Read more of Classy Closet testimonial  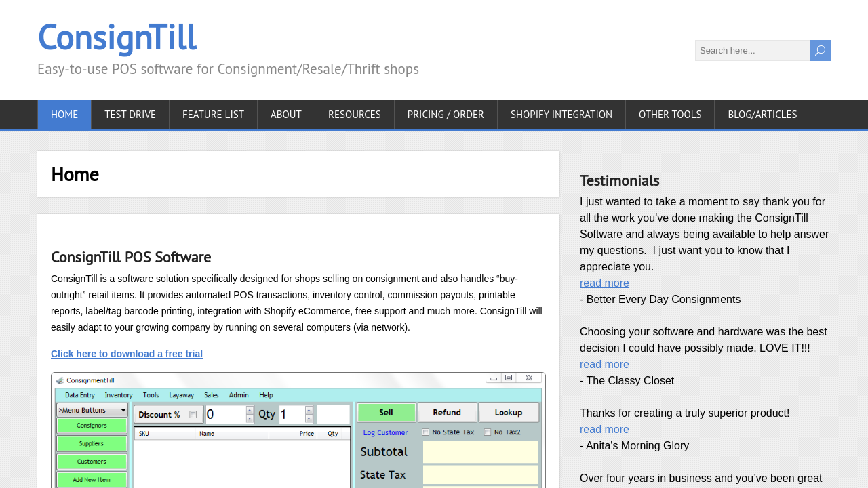[x=604, y=365]
